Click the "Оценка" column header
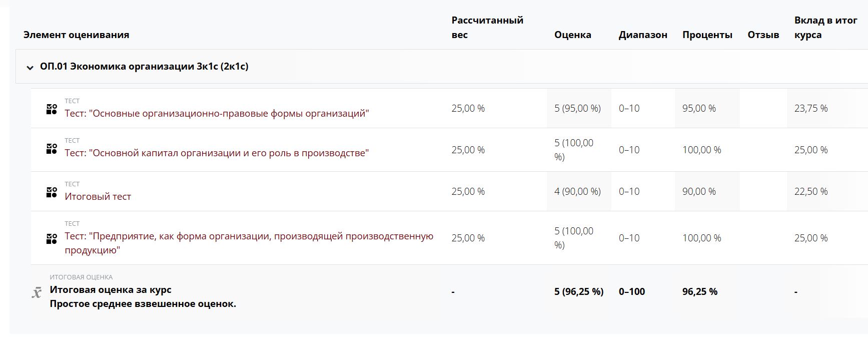The width and height of the screenshot is (868, 337). pyautogui.click(x=572, y=35)
